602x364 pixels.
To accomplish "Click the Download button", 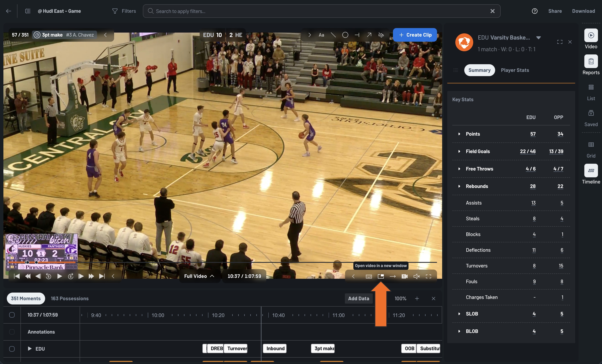I will (x=583, y=11).
